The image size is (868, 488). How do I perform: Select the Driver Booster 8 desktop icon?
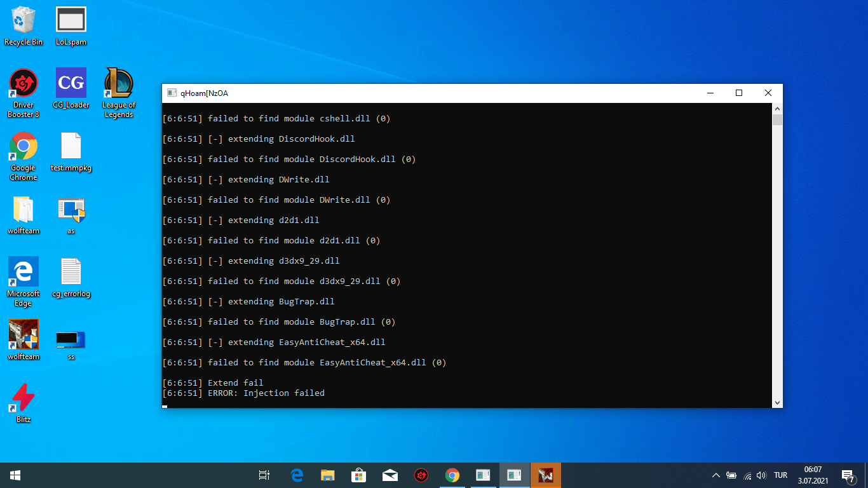[x=24, y=93]
